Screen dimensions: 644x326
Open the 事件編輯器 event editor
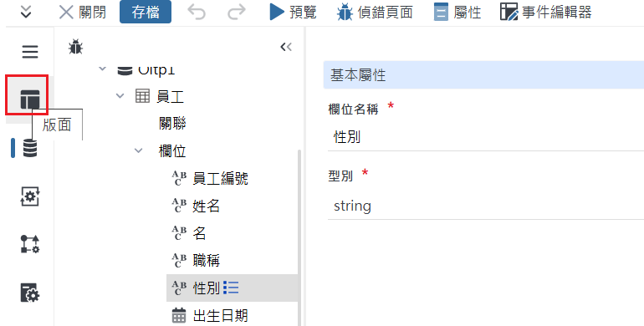546,13
